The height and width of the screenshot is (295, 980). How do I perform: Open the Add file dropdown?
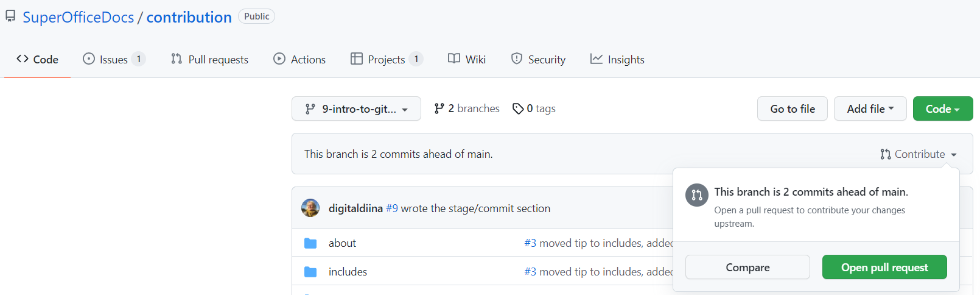coord(870,108)
